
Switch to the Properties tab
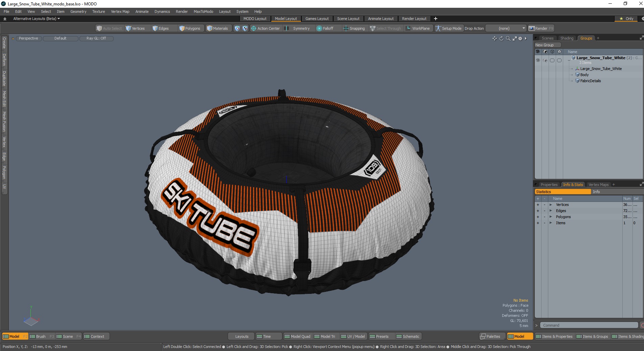(x=549, y=185)
